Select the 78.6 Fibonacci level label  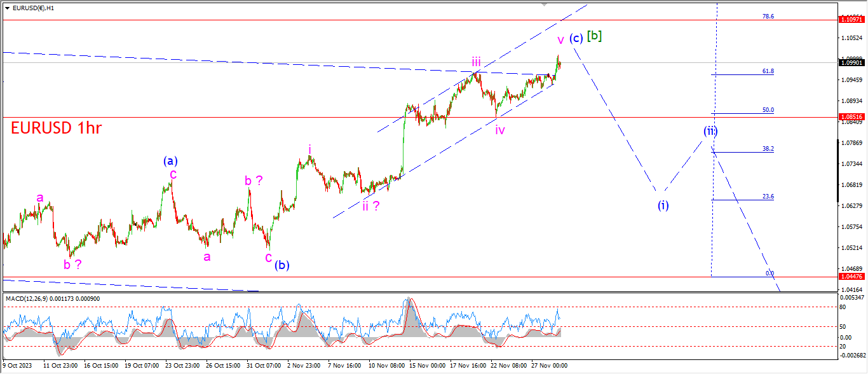pyautogui.click(x=768, y=17)
